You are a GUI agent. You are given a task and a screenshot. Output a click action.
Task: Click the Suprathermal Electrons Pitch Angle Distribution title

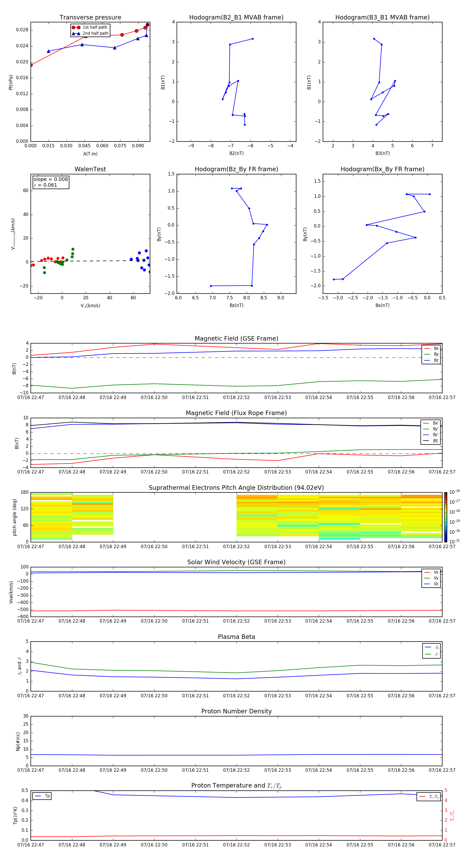pos(236,488)
